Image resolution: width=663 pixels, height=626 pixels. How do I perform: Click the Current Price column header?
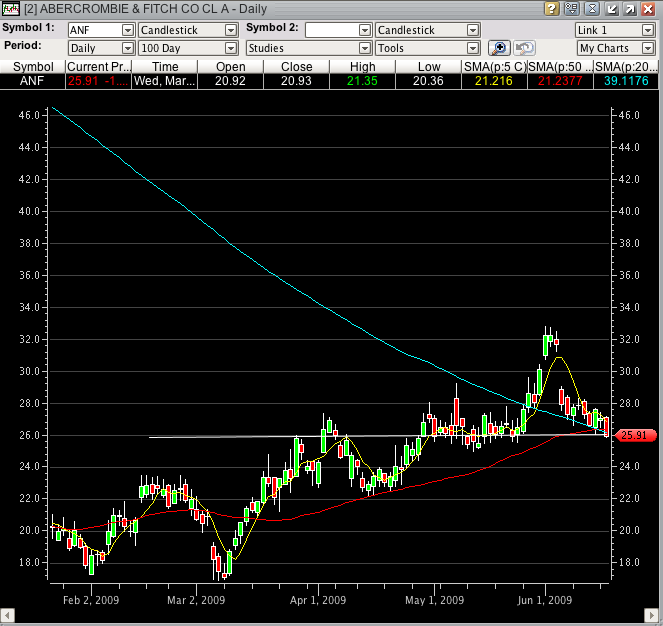pos(97,66)
